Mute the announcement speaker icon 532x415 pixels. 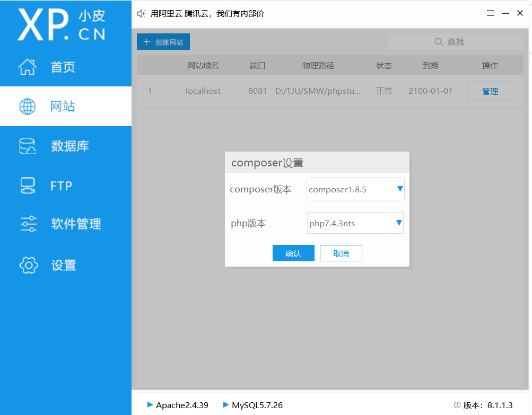141,13
